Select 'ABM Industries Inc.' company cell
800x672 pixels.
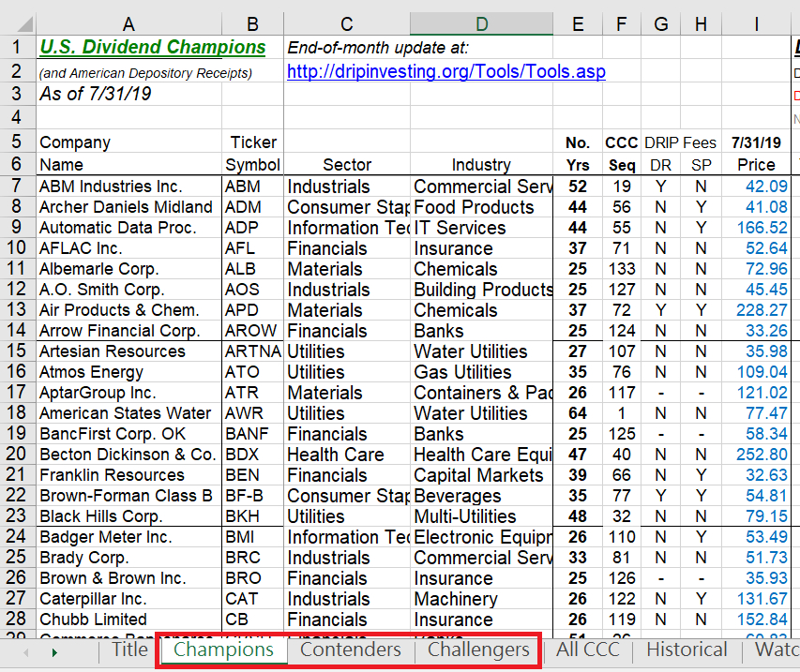coord(129,187)
